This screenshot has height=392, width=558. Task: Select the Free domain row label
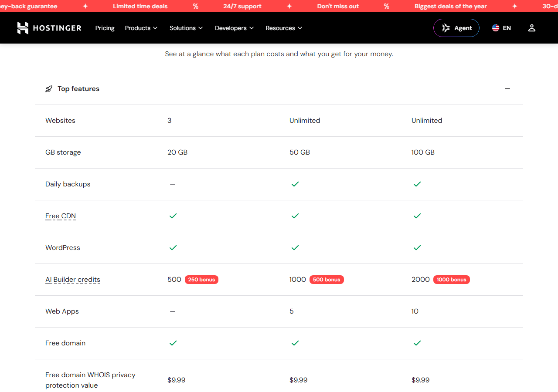click(65, 343)
